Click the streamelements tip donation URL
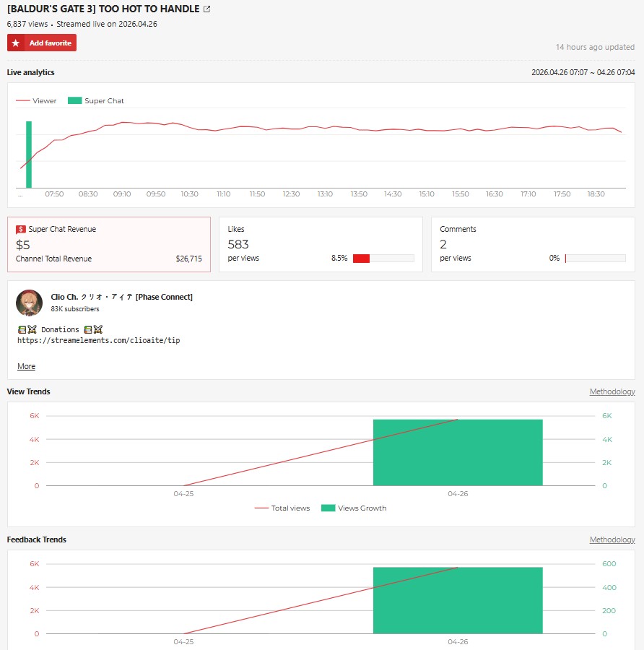 pyautogui.click(x=99, y=340)
